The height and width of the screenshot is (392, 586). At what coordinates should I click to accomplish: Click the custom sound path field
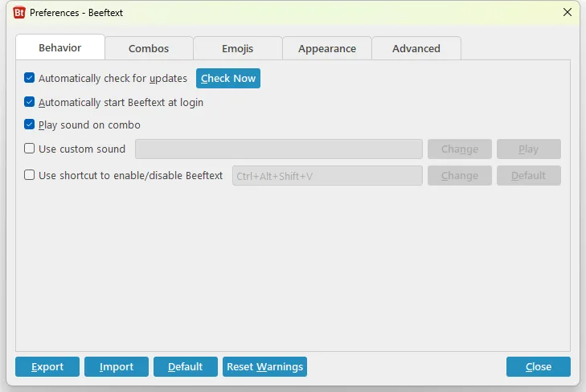tap(279, 149)
